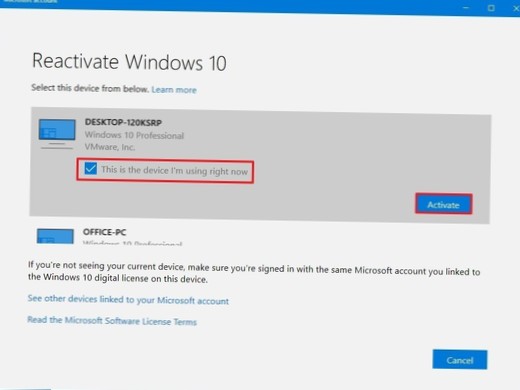Click the OFFICE-PC device name
Image resolution: width=520 pixels, height=390 pixels.
[105, 232]
